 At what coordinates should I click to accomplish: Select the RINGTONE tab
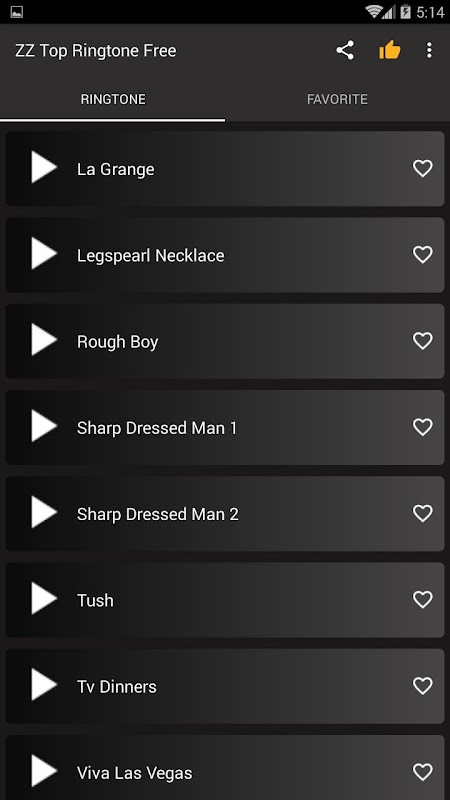pos(113,99)
